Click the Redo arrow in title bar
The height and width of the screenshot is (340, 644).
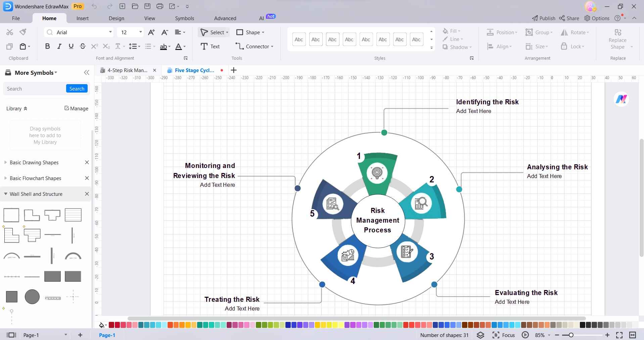110,6
